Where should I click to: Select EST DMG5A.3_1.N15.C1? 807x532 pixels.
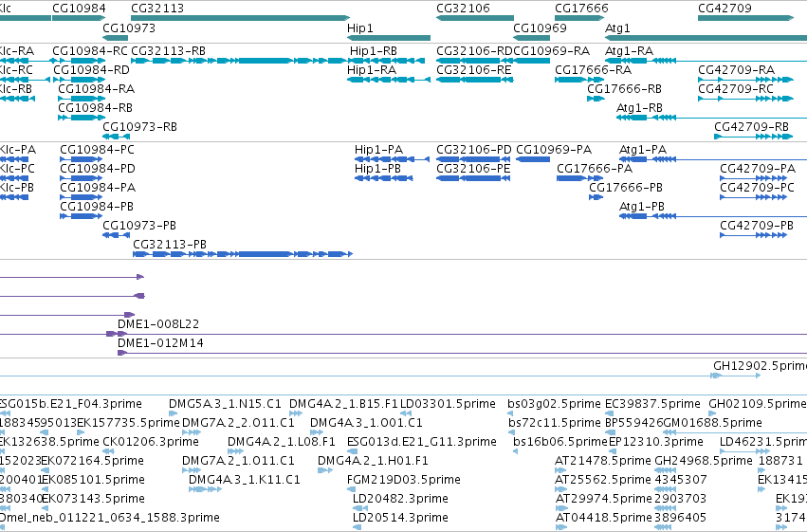226,404
